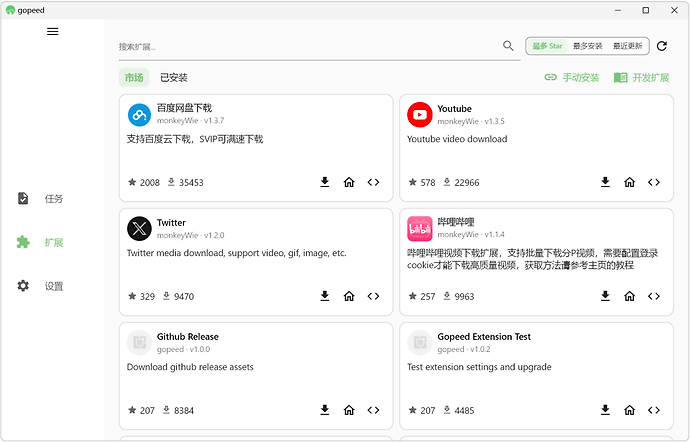
Task: View Github Release source code
Action: 373,410
